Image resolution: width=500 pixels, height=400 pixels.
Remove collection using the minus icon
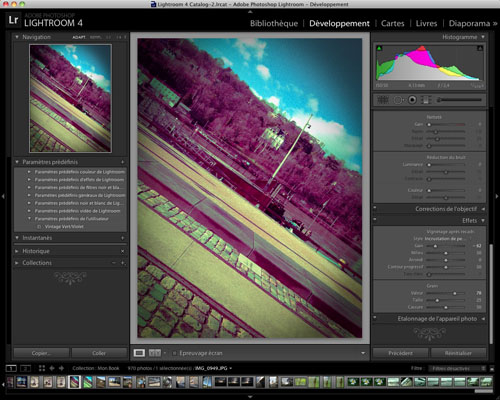114,263
